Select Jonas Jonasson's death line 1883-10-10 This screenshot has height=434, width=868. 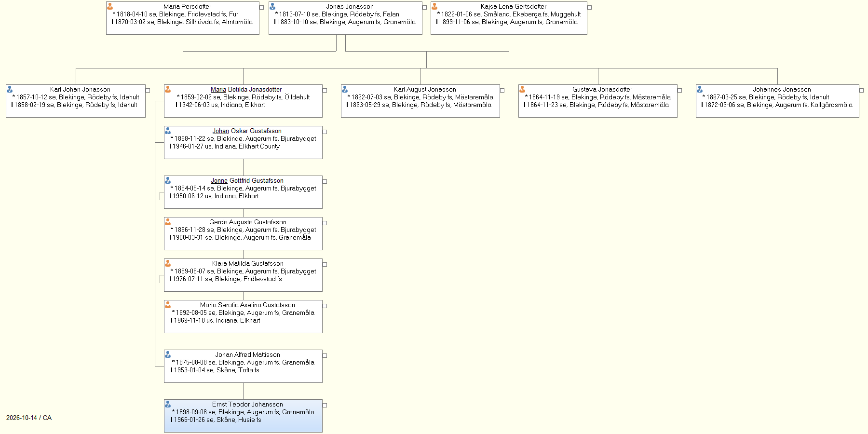[345, 22]
